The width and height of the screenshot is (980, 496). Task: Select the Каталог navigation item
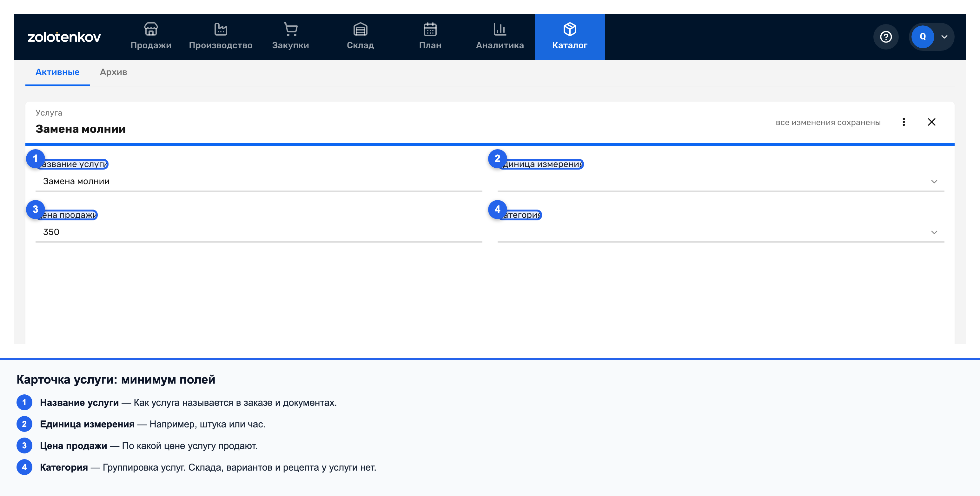click(x=570, y=37)
